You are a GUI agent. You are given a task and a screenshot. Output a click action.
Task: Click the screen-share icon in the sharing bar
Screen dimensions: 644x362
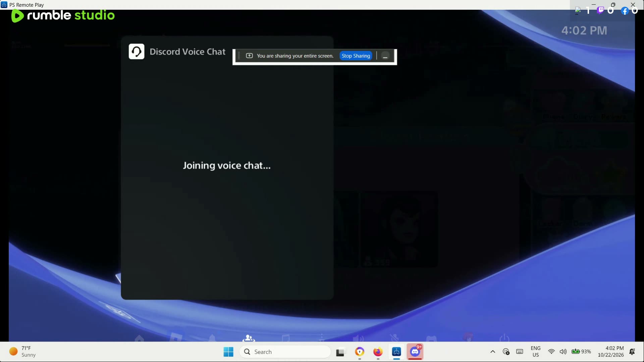[x=249, y=56]
